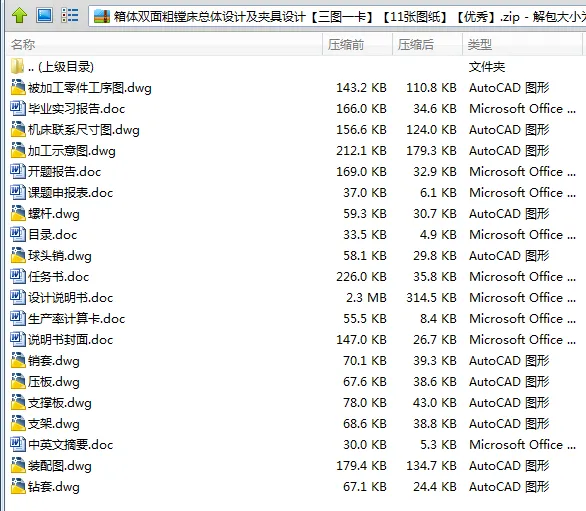Select file name 支架.dwg
Viewport: 586px width, 511px height.
[54, 424]
